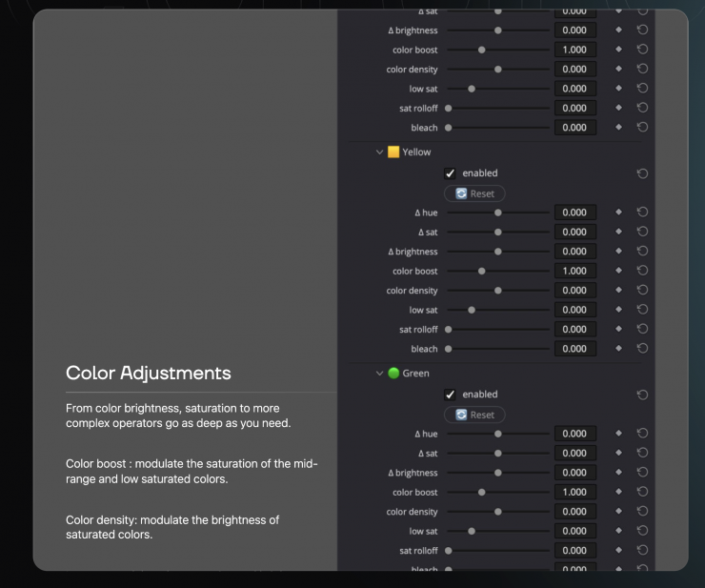
Task: Reset Green color density using revert icon
Action: pos(642,512)
